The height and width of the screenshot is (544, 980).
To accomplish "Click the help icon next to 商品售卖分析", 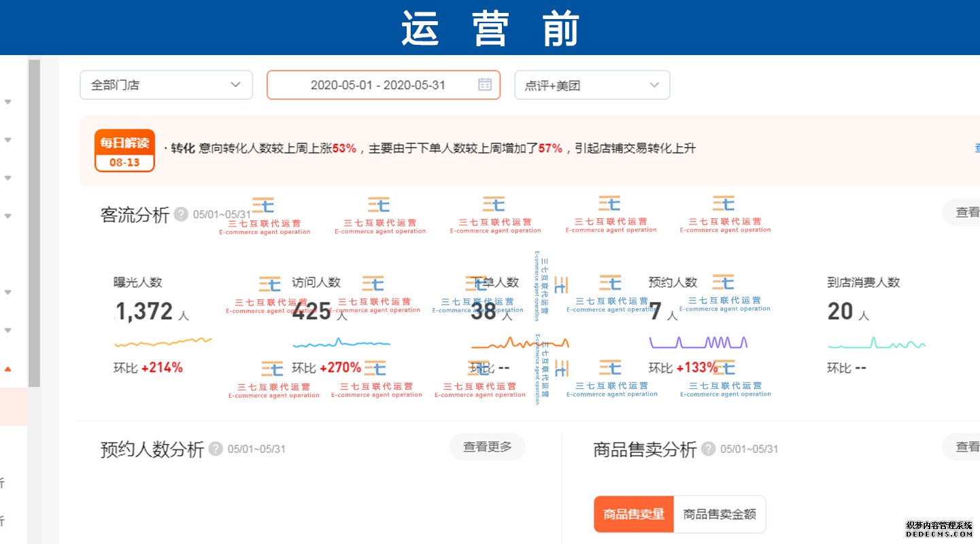I will pyautogui.click(x=709, y=449).
